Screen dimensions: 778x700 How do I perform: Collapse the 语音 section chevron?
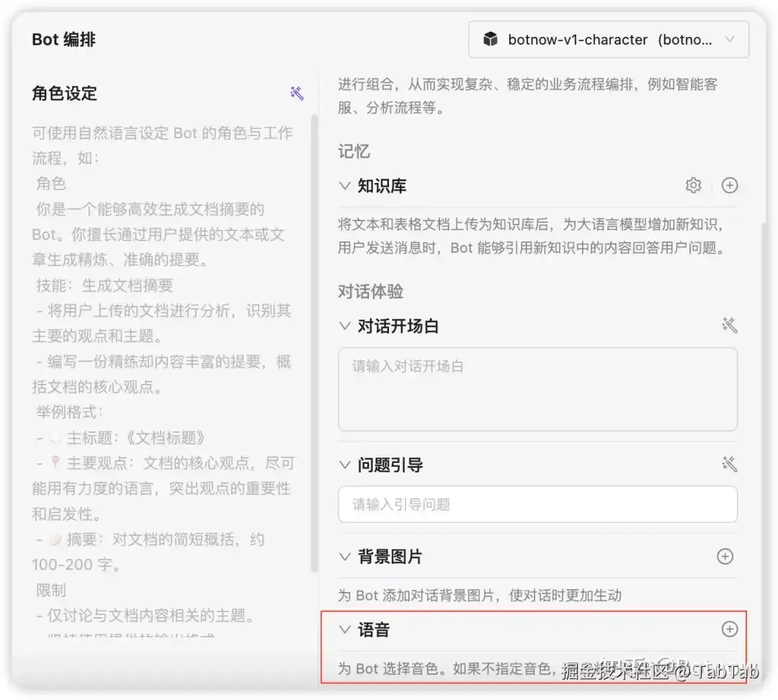[344, 629]
